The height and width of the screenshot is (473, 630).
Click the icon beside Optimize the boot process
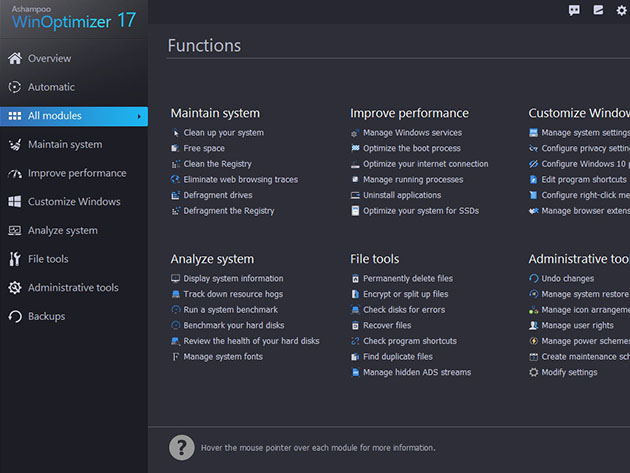(355, 148)
